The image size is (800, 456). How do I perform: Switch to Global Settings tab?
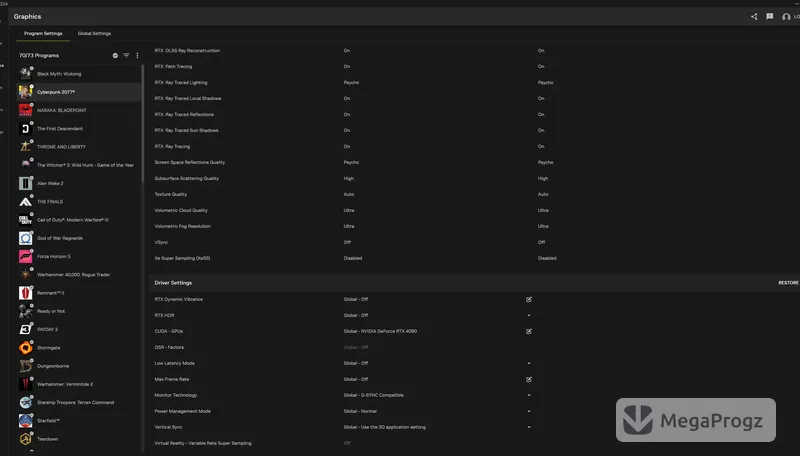coord(94,33)
